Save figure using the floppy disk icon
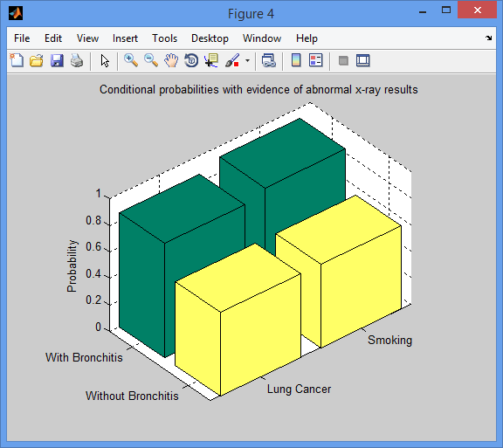 [57, 60]
